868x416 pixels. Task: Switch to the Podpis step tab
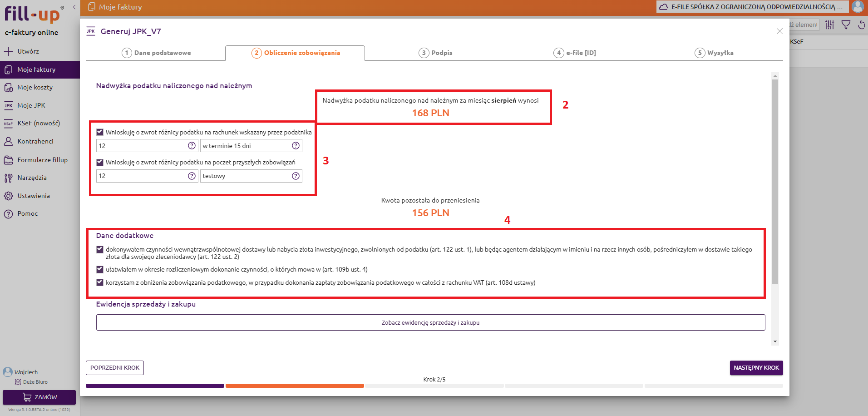click(x=435, y=53)
